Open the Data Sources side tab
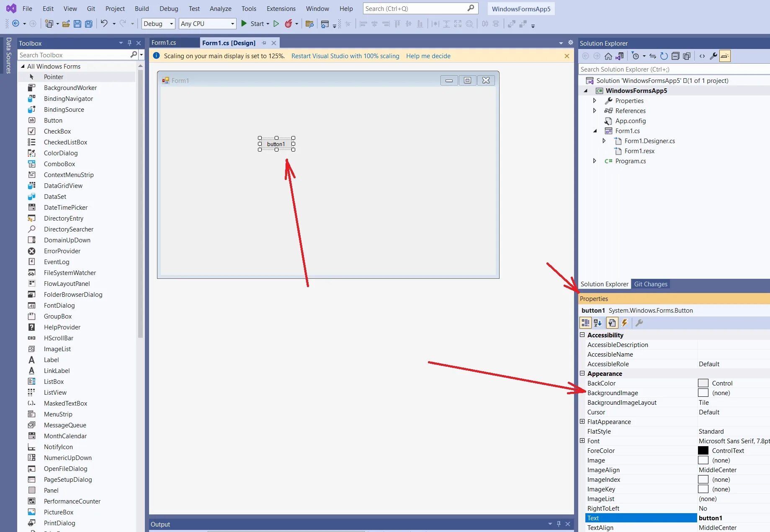The image size is (770, 532). [x=8, y=56]
